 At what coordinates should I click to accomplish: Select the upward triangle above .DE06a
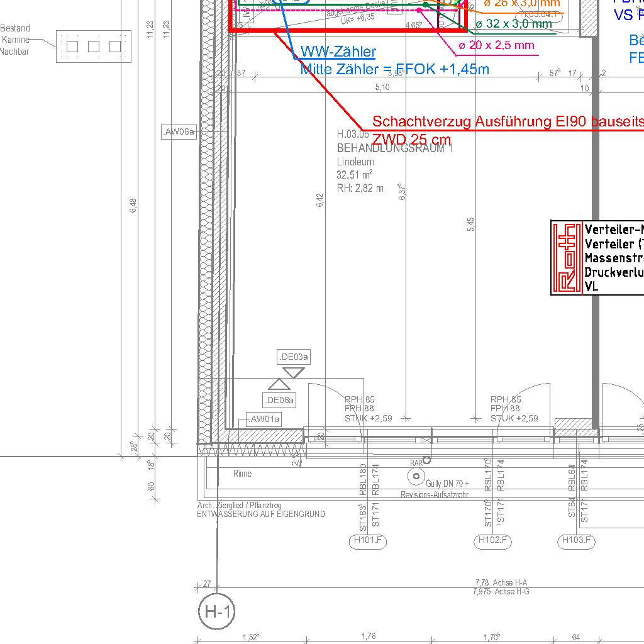click(x=277, y=384)
